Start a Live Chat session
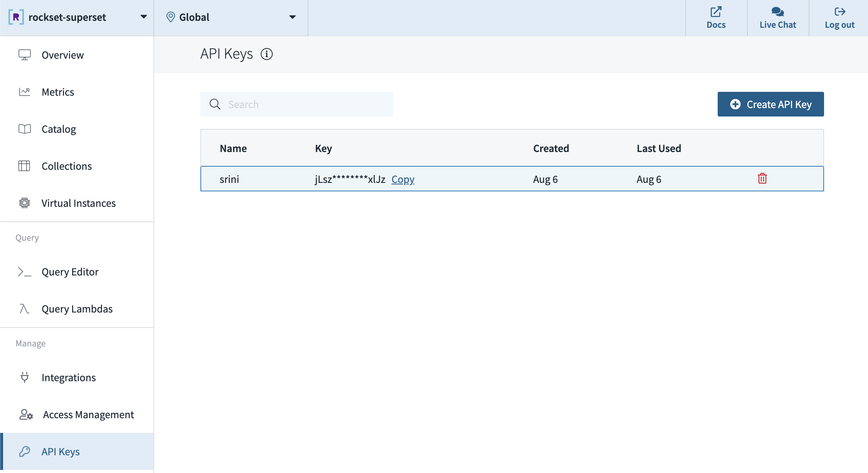This screenshot has height=473, width=868. click(777, 17)
